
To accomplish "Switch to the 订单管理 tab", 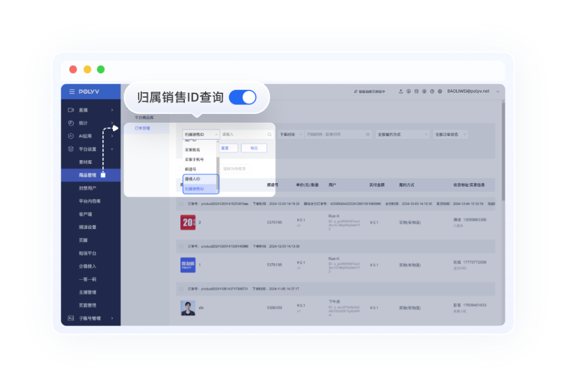I will click(143, 128).
